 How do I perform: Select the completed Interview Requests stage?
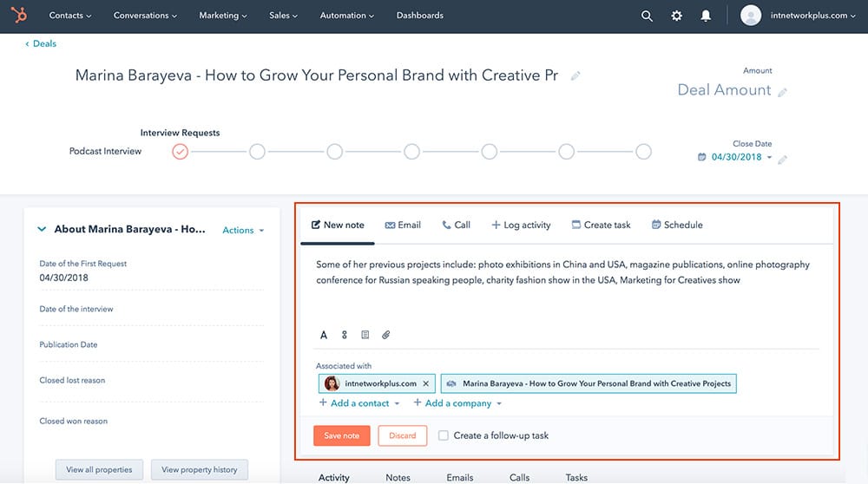click(x=180, y=151)
